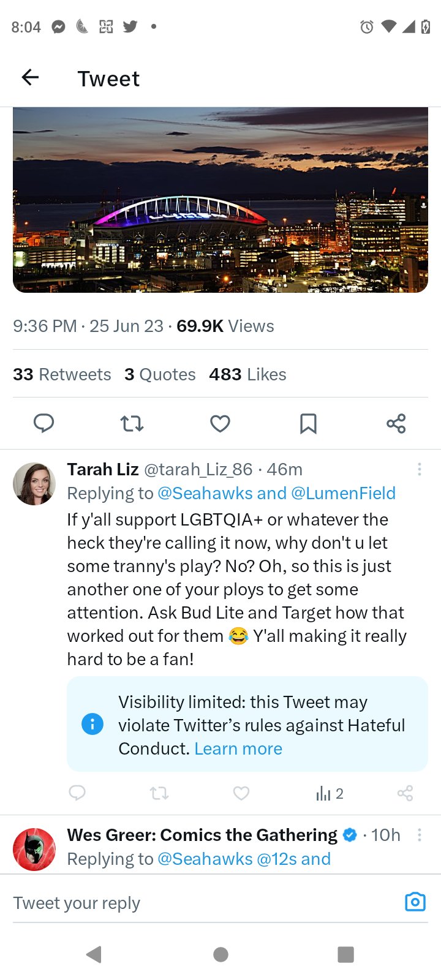View the 33 Retweets list
441x980 pixels.
[62, 374]
